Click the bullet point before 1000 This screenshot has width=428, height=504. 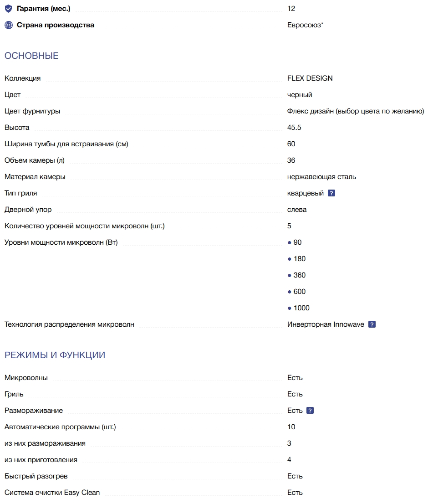click(x=289, y=308)
